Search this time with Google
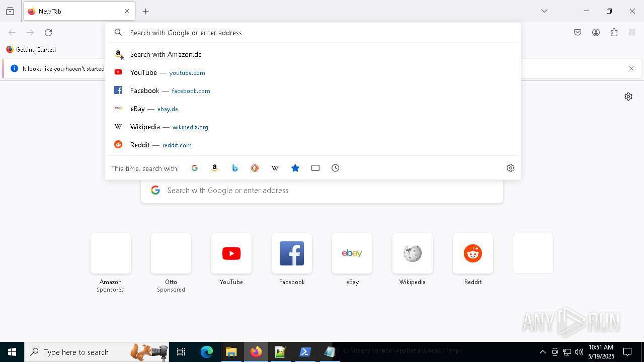 click(195, 168)
